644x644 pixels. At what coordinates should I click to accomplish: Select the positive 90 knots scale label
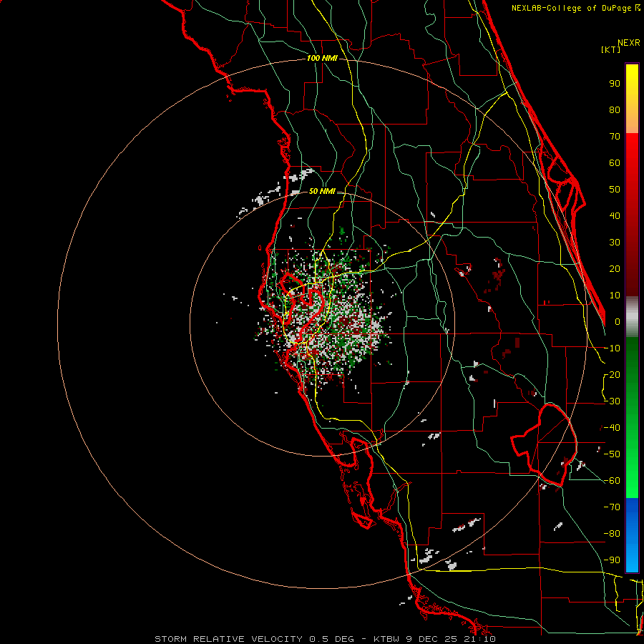pyautogui.click(x=615, y=84)
